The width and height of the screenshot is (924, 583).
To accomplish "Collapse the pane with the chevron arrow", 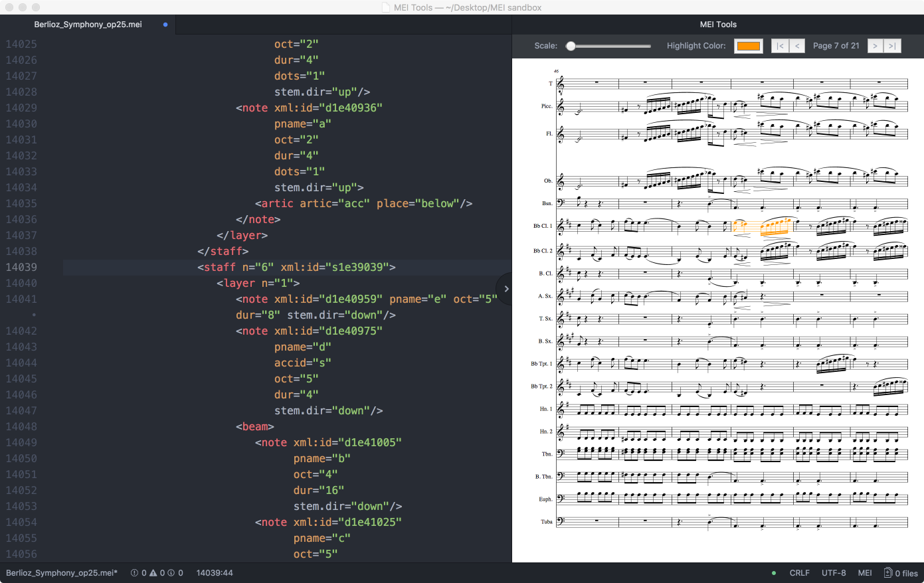I will coord(506,289).
